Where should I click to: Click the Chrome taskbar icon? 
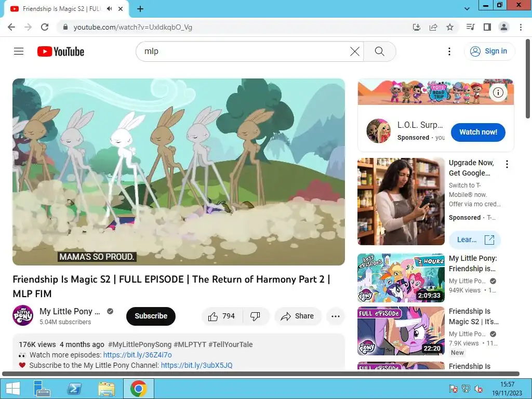point(138,389)
